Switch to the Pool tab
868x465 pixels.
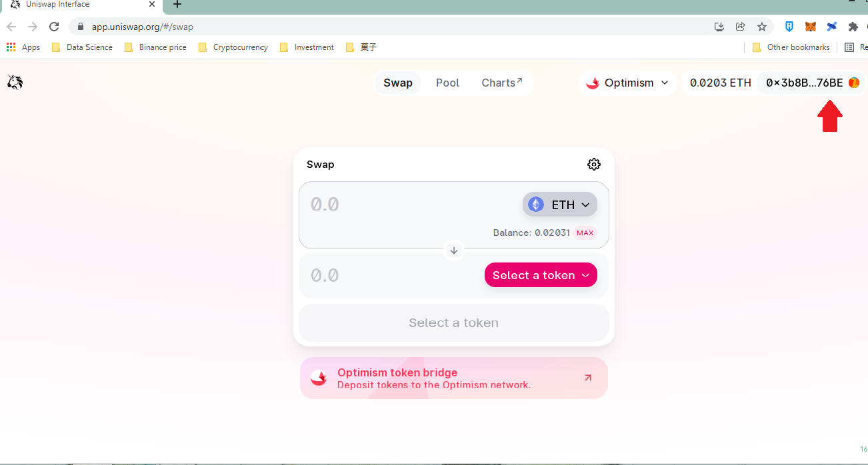pyautogui.click(x=448, y=83)
